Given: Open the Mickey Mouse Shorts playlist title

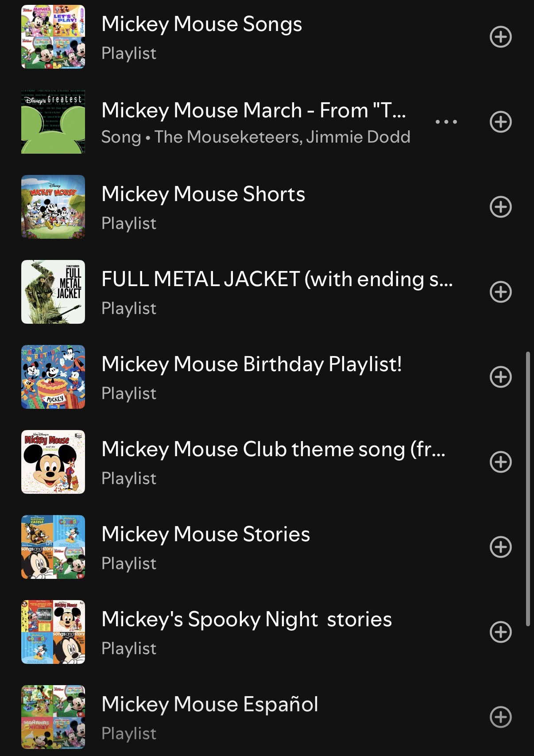Looking at the screenshot, I should click(203, 194).
